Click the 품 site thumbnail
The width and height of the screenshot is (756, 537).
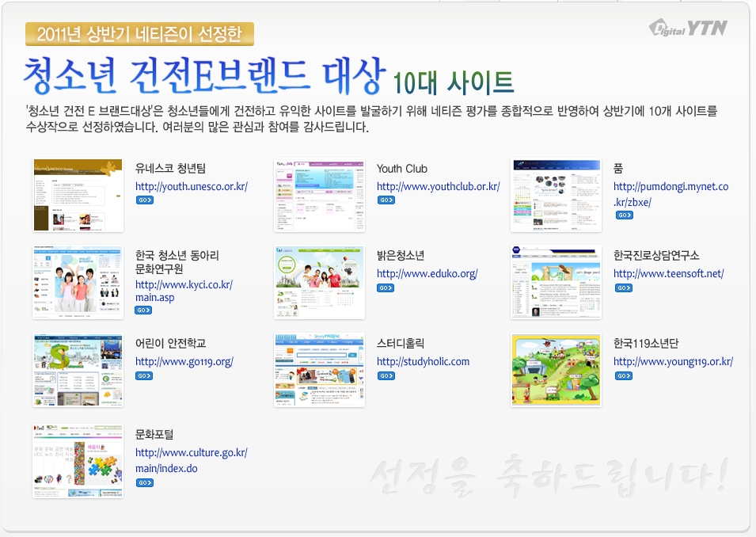pos(556,195)
